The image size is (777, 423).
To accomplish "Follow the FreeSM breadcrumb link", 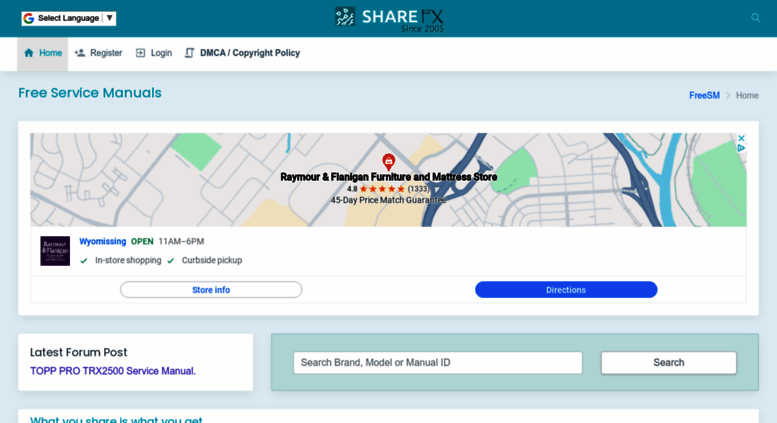I will point(704,96).
